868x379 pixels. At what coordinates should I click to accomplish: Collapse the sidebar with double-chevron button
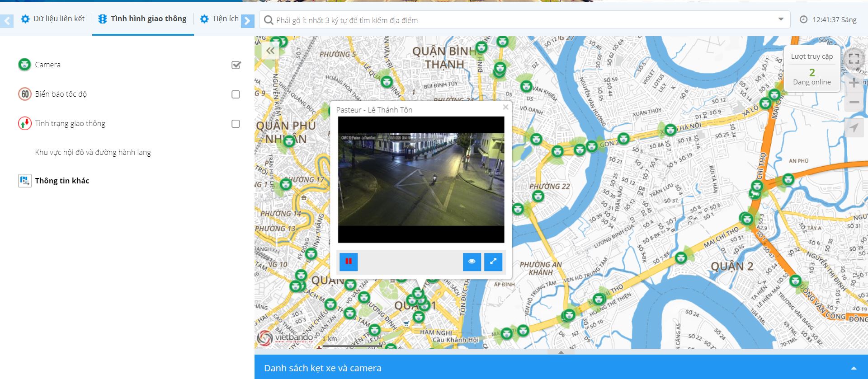[x=270, y=51]
